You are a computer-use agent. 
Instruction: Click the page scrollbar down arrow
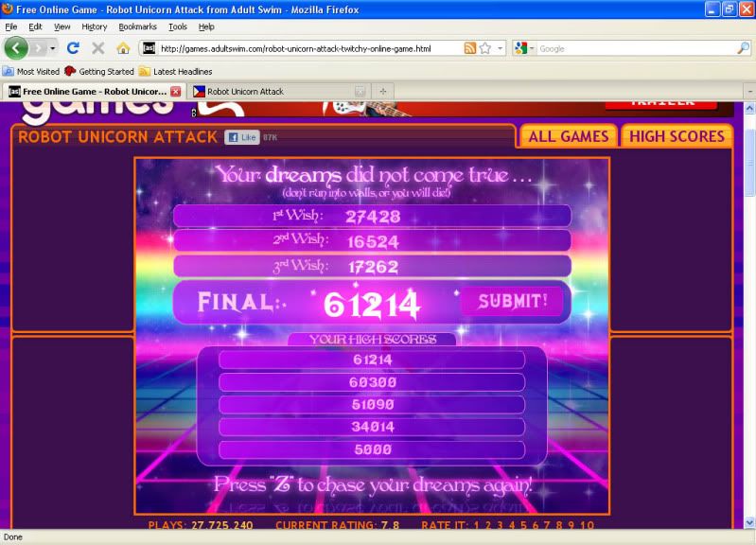(x=749, y=522)
